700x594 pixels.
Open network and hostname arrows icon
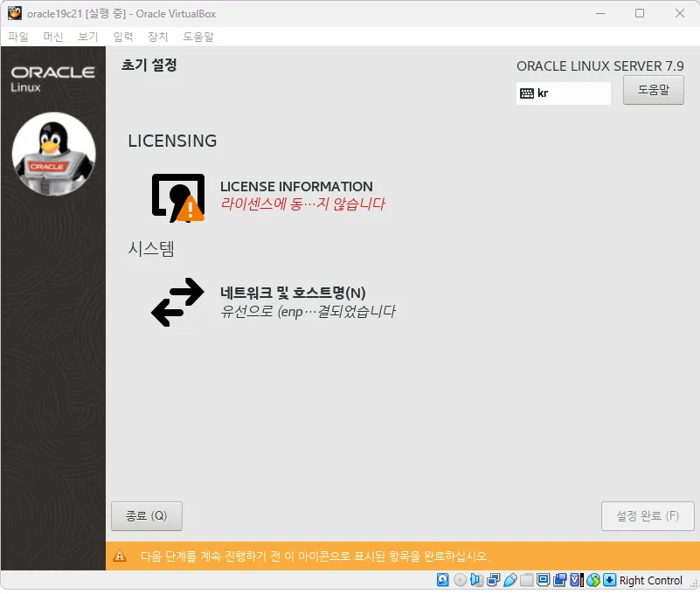(177, 302)
